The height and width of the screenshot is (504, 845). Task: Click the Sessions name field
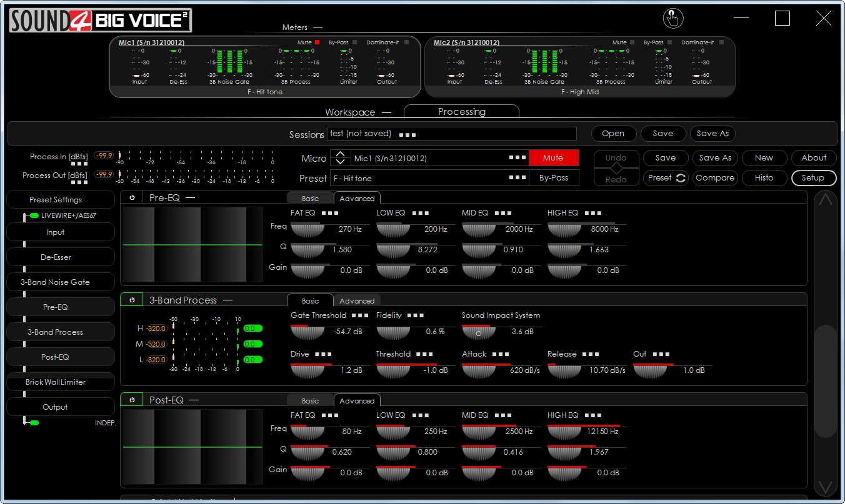(452, 134)
